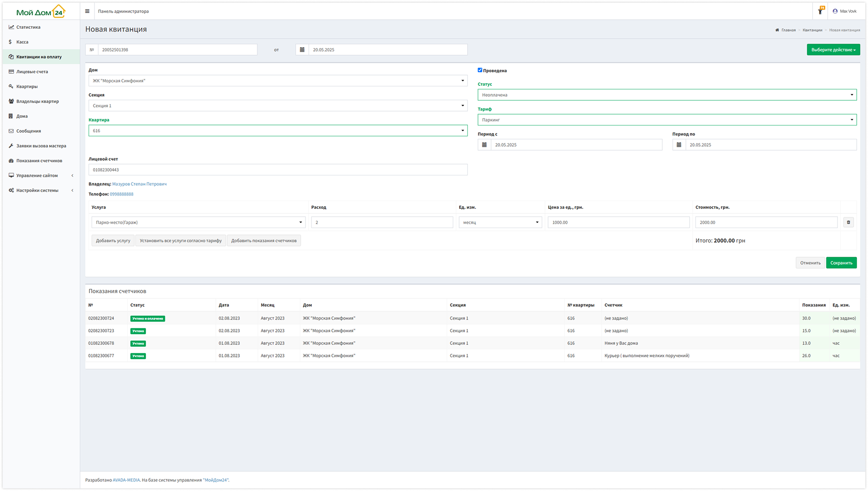Open Выберите действие action dropdown
This screenshot has height=491, width=868.
[833, 50]
